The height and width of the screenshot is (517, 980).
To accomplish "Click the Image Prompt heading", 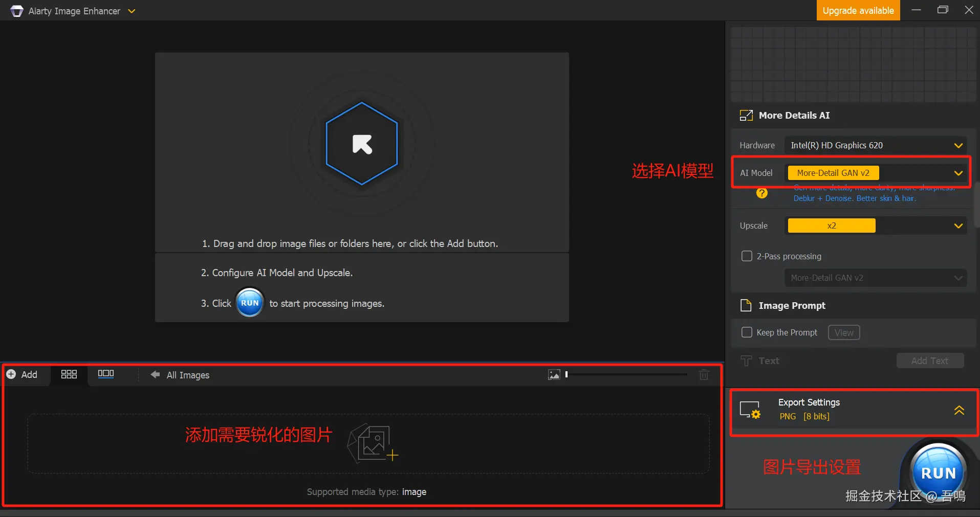I will (792, 306).
